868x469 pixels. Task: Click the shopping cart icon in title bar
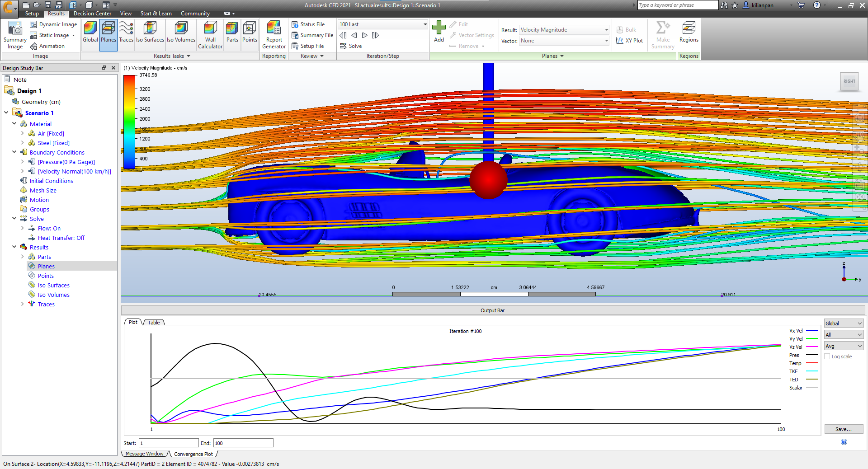click(801, 5)
